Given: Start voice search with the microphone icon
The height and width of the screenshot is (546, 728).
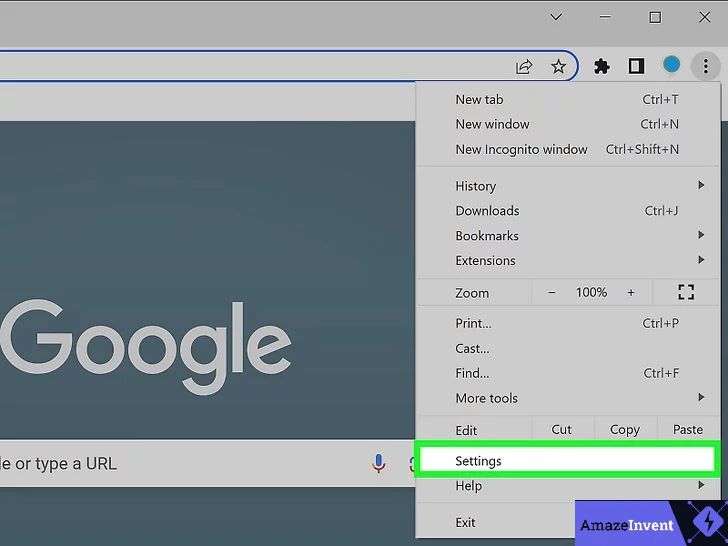Looking at the screenshot, I should [378, 463].
